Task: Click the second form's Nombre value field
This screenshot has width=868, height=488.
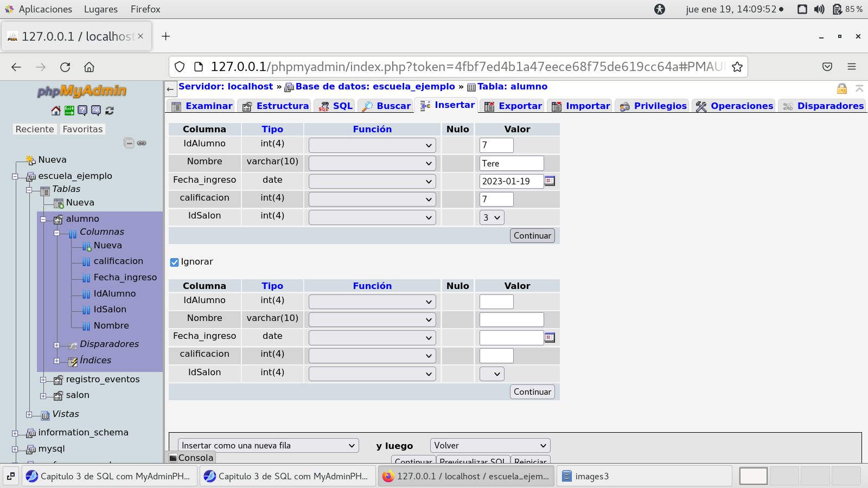Action: click(x=511, y=320)
